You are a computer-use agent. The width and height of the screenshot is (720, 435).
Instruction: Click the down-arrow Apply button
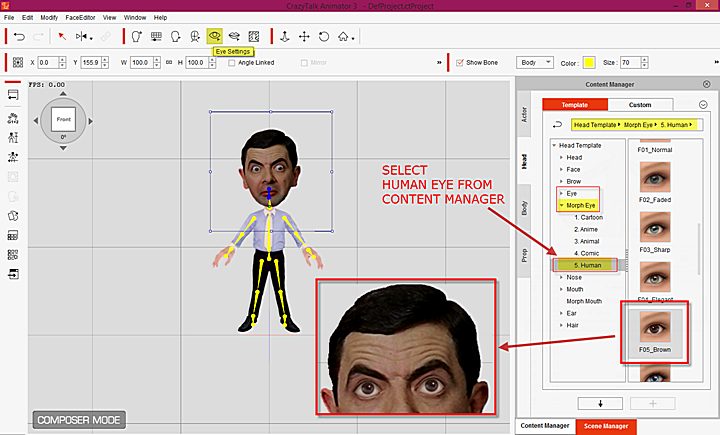pyautogui.click(x=600, y=403)
